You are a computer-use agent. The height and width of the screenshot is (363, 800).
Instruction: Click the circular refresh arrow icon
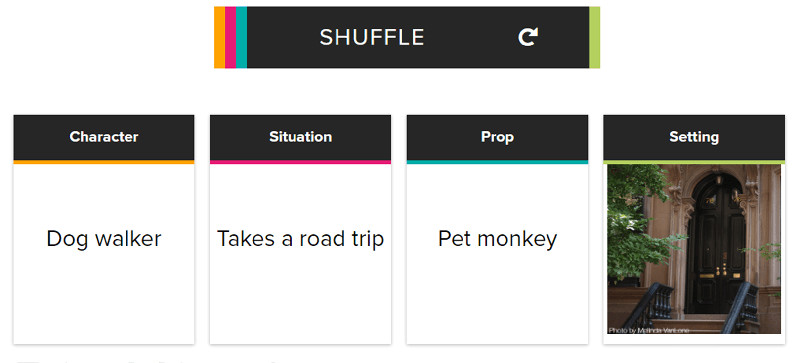tap(528, 37)
